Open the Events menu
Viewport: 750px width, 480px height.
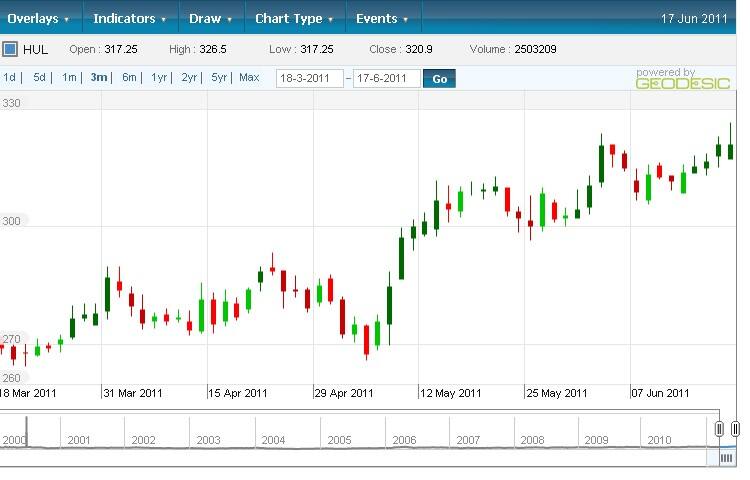click(382, 18)
